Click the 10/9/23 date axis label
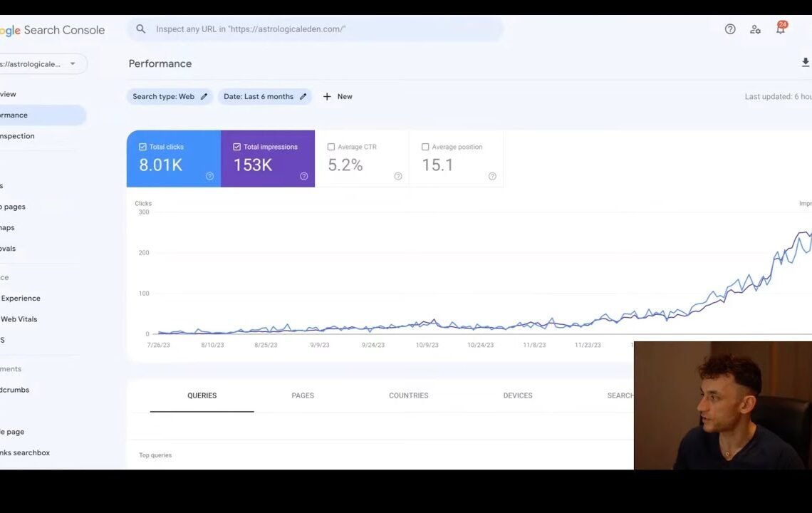The image size is (812, 513). point(427,345)
